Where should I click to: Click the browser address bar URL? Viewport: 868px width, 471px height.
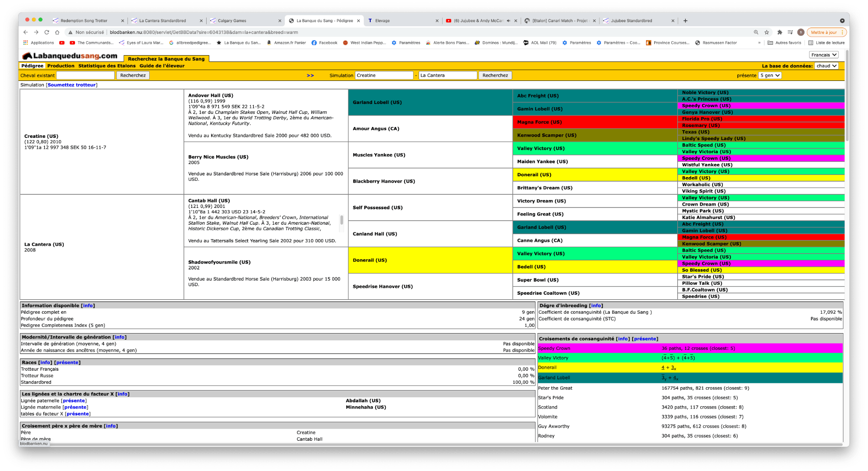(204, 32)
